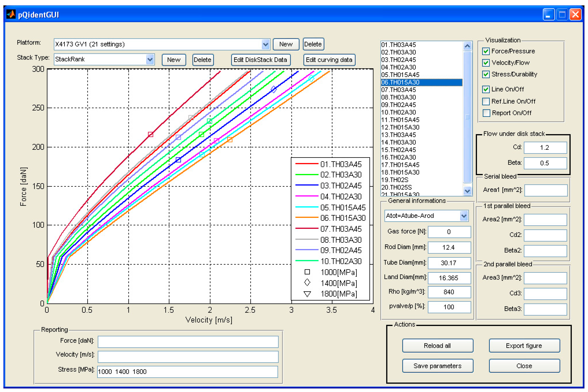The image size is (588, 392).
Task: Open the Atot=Atube-Arod dropdown
Action: pos(464,216)
